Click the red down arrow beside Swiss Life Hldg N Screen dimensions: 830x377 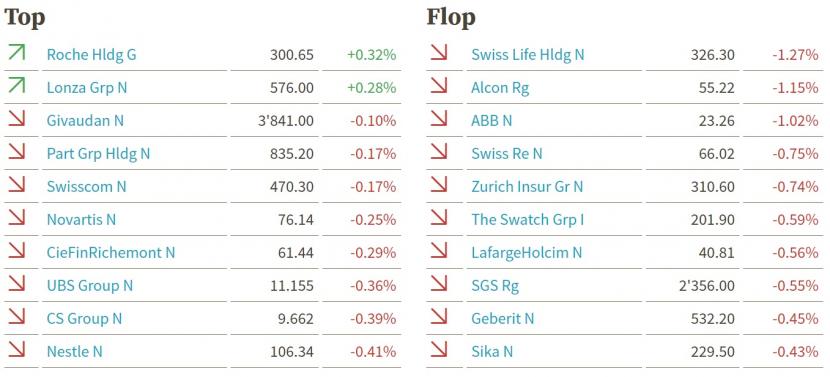coord(439,53)
